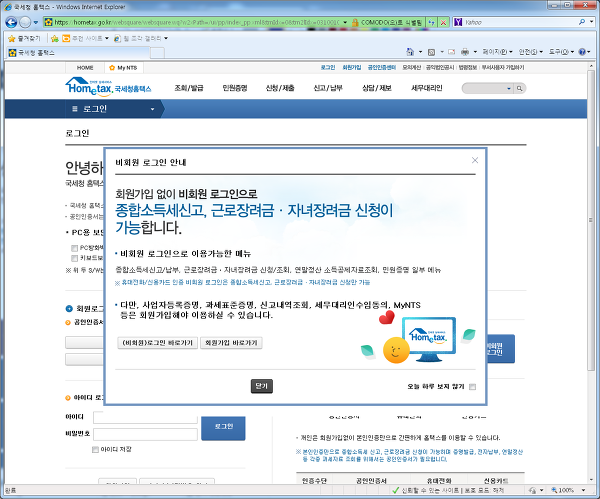
Task: Open Favorites (즐겨찾기) star button
Action: click(x=24, y=38)
